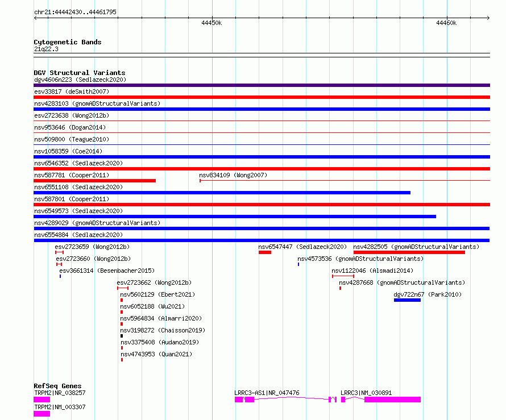
Task: Select the purple dgv4606n223 variant bar
Action: (x=262, y=85)
